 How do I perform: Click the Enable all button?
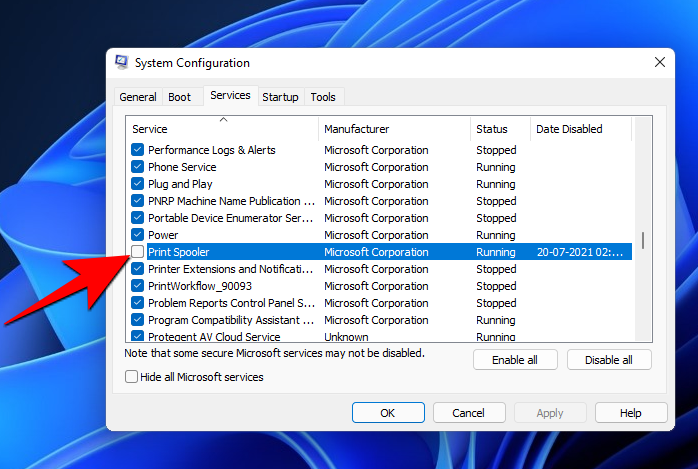514,360
